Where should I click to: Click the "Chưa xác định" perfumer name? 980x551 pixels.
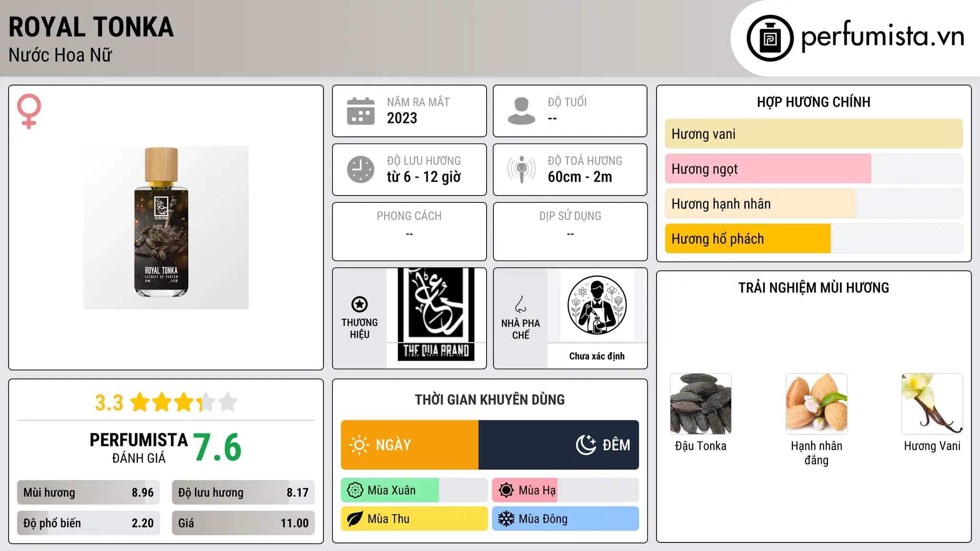tap(597, 356)
